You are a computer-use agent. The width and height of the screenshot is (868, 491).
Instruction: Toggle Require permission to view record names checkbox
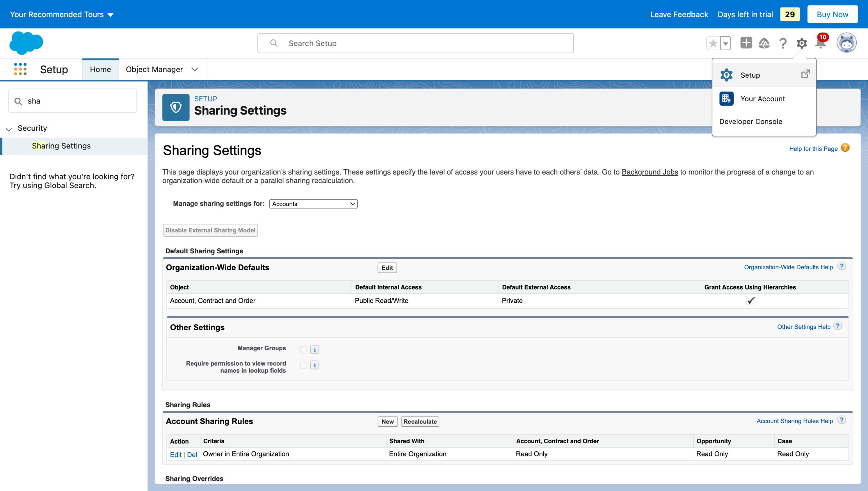[x=304, y=365]
